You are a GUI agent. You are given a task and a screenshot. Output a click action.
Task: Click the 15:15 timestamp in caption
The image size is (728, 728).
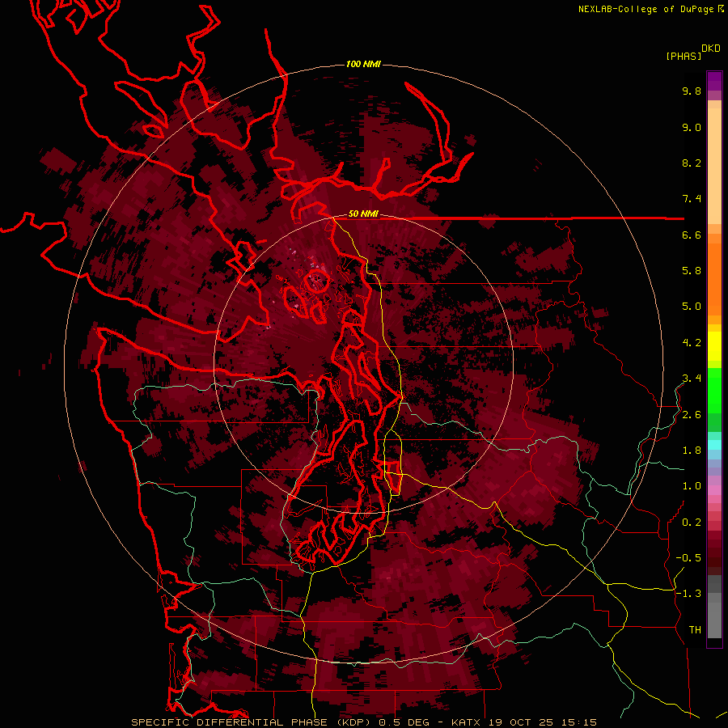coord(578,722)
